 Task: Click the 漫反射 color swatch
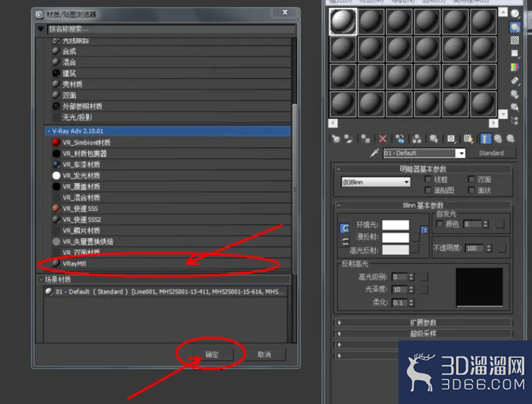pyautogui.click(x=396, y=237)
